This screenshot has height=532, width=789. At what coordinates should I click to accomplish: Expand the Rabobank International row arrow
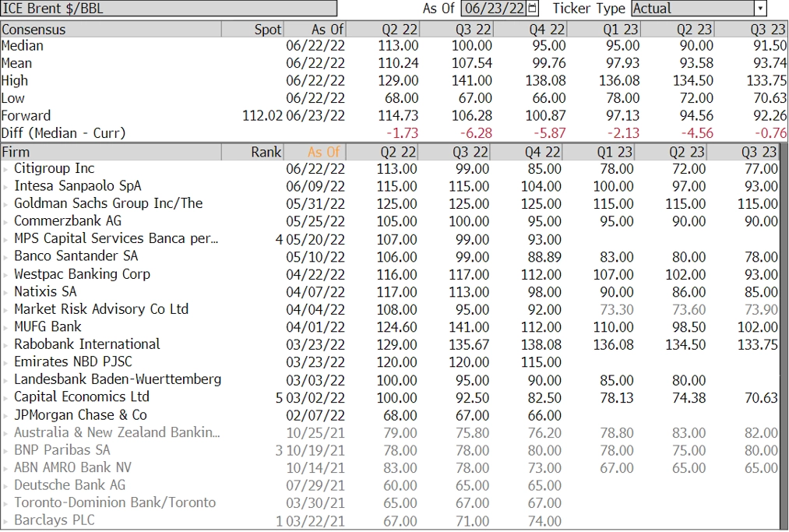point(5,345)
